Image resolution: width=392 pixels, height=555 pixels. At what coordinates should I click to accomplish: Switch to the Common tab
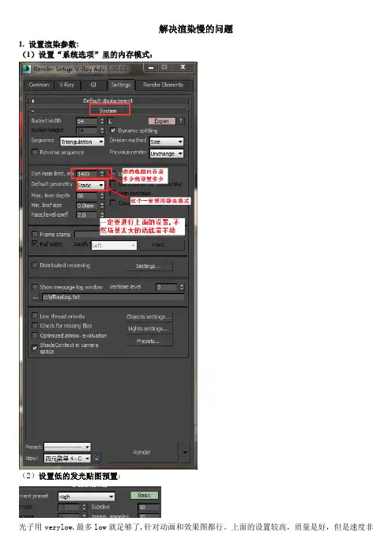[x=39, y=85]
